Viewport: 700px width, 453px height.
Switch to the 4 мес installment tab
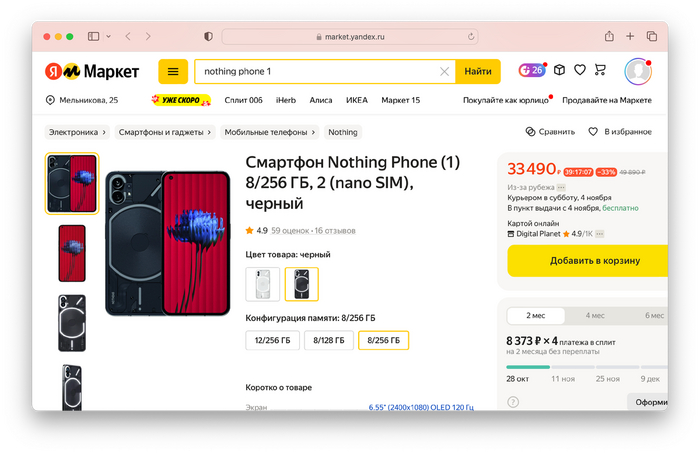tap(595, 315)
